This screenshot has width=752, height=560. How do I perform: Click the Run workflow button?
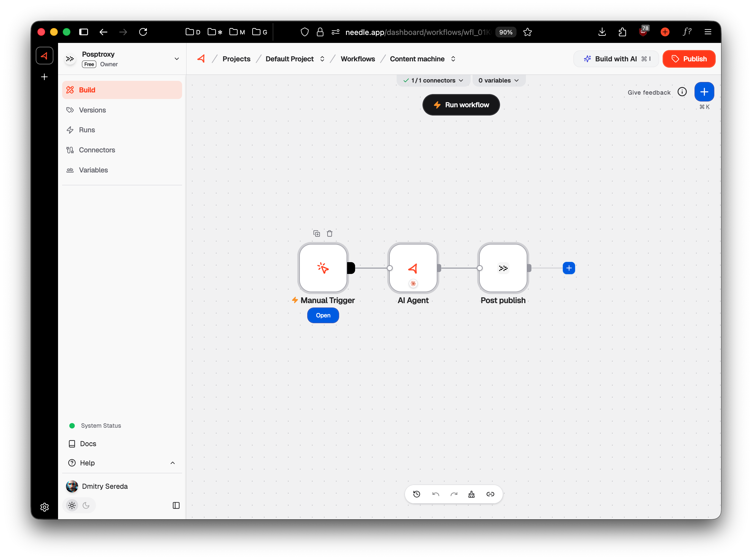(x=461, y=105)
